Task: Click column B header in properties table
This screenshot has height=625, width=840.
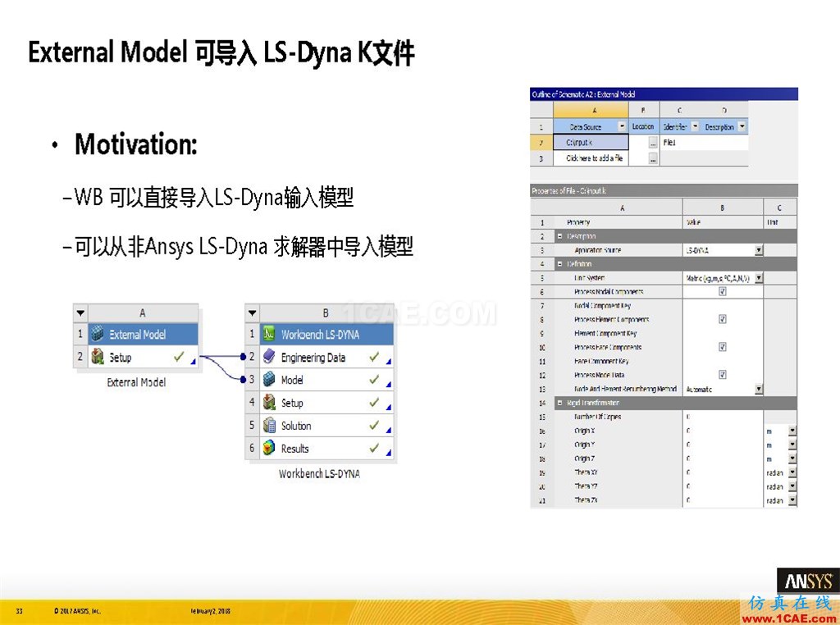Action: (x=723, y=208)
